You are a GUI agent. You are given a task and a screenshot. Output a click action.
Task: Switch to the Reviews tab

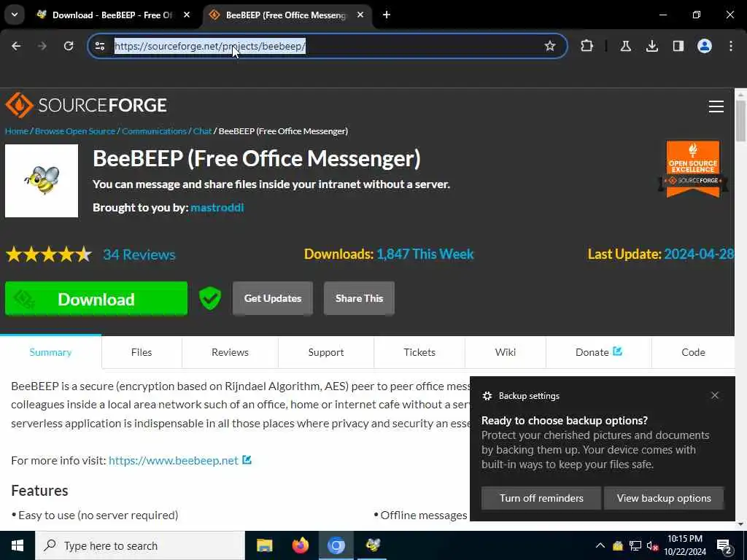pos(230,352)
